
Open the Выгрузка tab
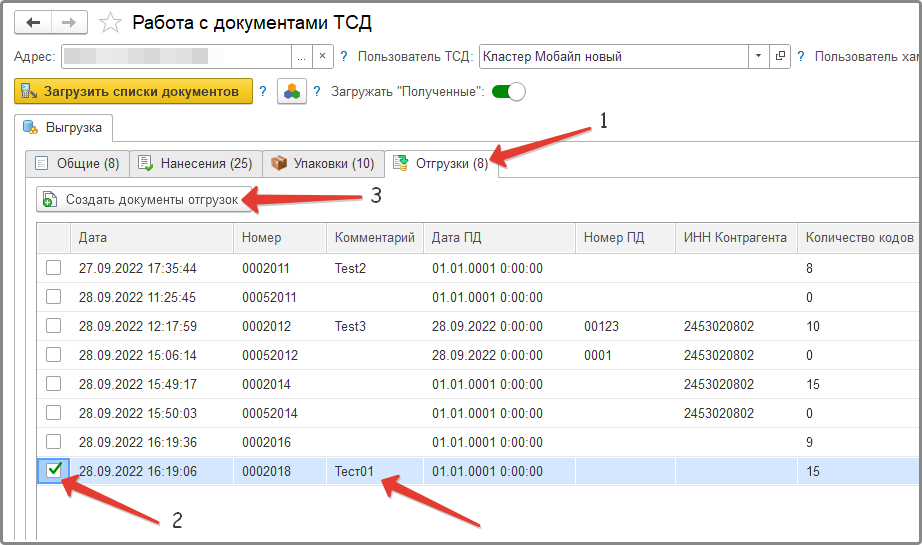click(64, 128)
